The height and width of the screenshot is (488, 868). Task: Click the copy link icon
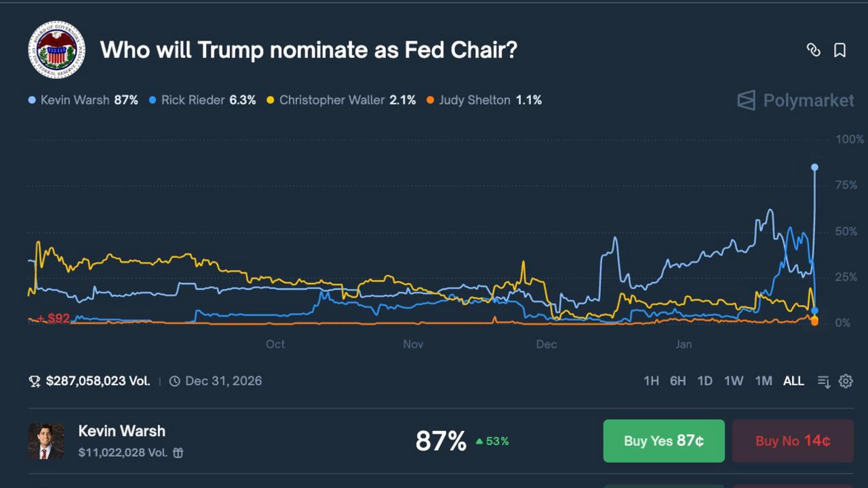pos(813,50)
